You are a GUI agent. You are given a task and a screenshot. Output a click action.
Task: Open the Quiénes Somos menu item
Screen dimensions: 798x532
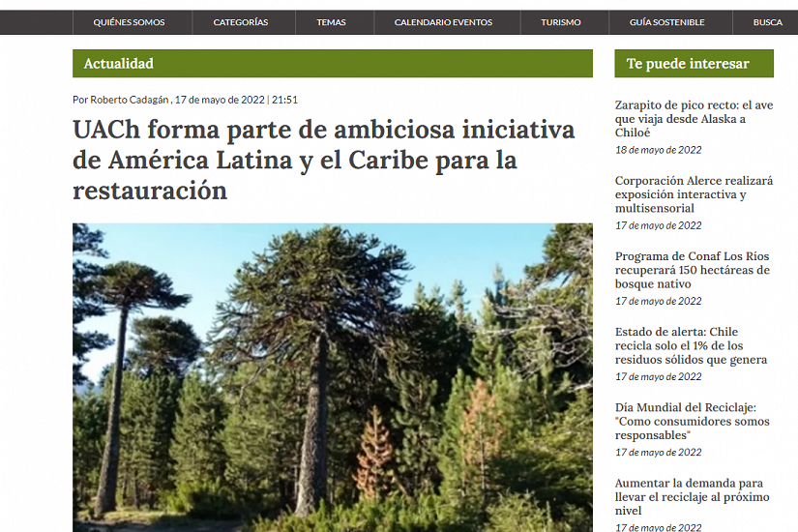click(x=129, y=22)
